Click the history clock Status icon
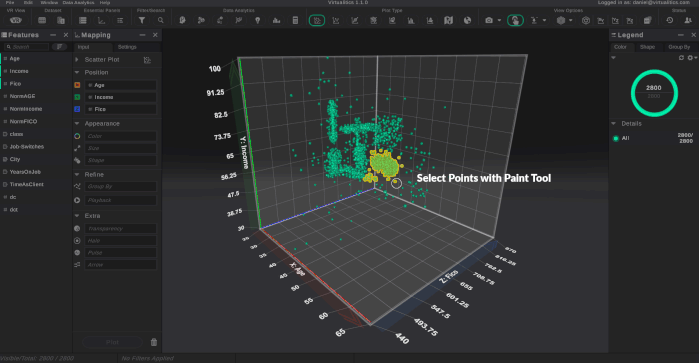 [x=670, y=20]
